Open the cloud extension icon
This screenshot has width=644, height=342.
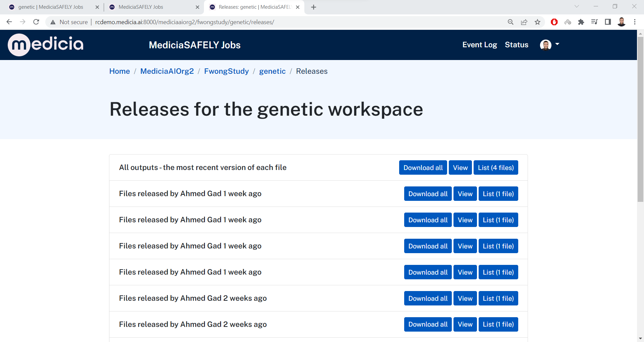pos(568,22)
